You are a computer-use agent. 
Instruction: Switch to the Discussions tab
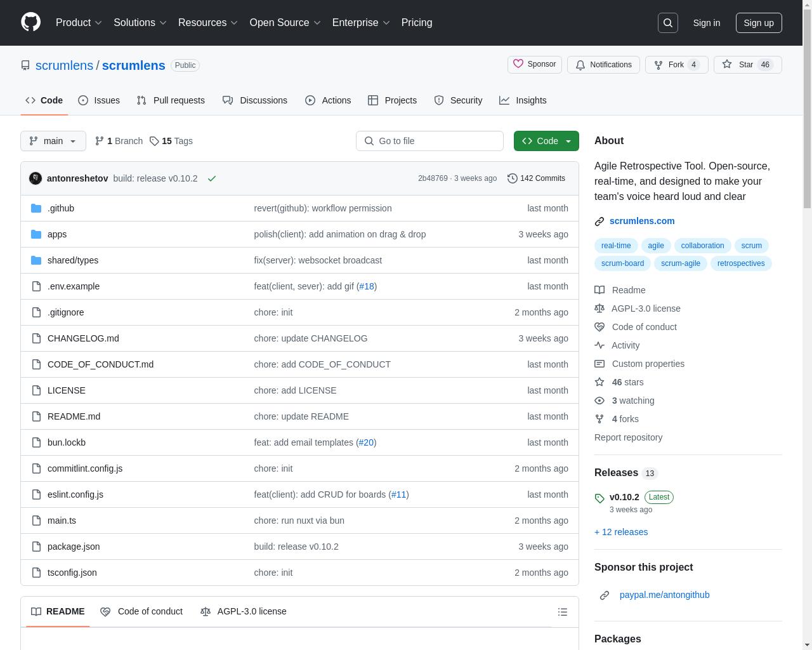[255, 100]
